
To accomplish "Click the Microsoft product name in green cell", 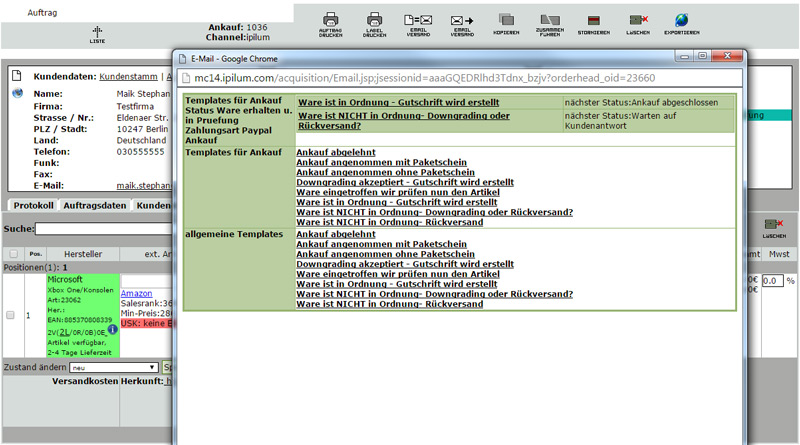I will tap(65, 280).
